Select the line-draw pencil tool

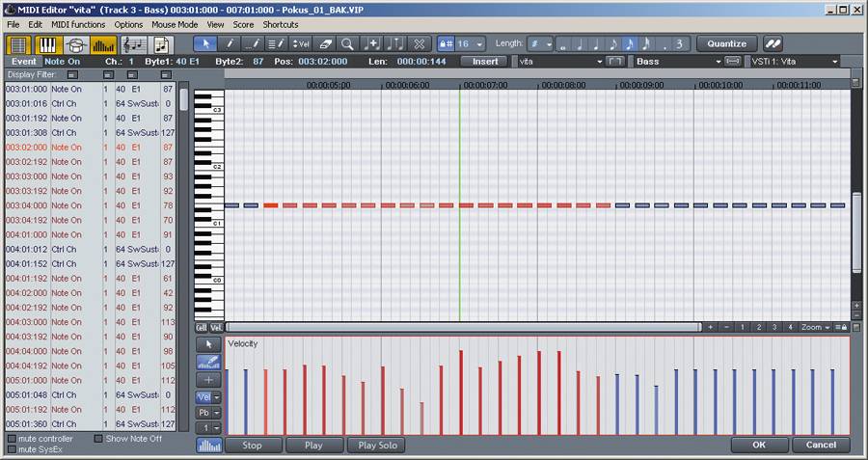pos(253,43)
